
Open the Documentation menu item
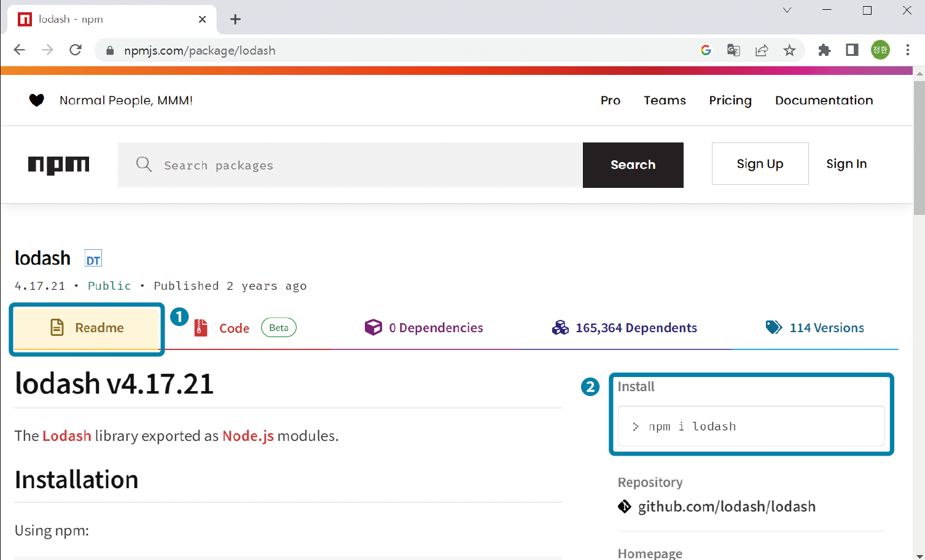tap(824, 100)
